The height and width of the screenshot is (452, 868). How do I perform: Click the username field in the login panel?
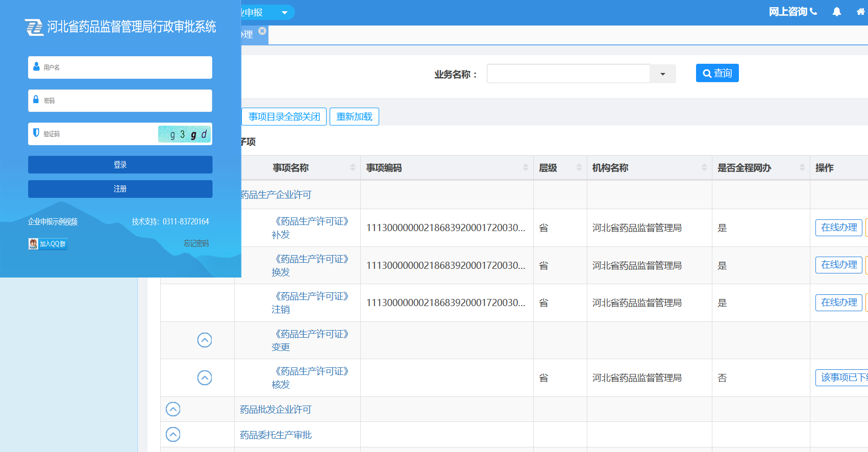click(120, 67)
